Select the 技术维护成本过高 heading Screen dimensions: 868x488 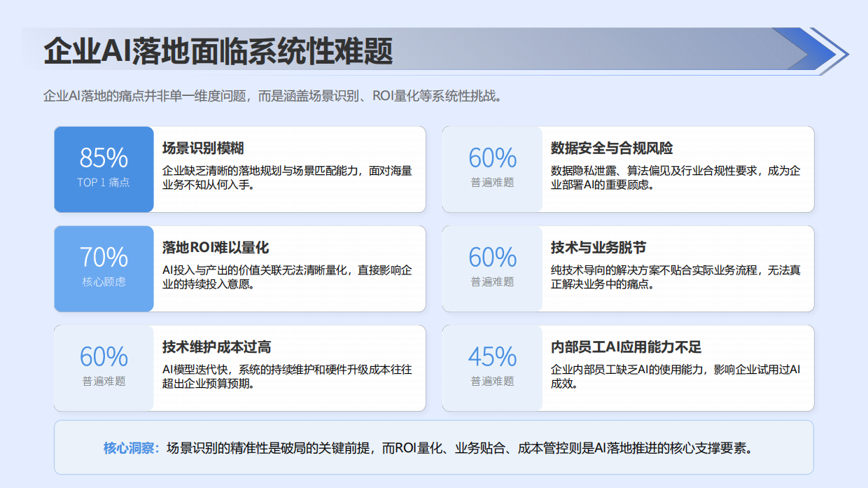pyautogui.click(x=216, y=347)
